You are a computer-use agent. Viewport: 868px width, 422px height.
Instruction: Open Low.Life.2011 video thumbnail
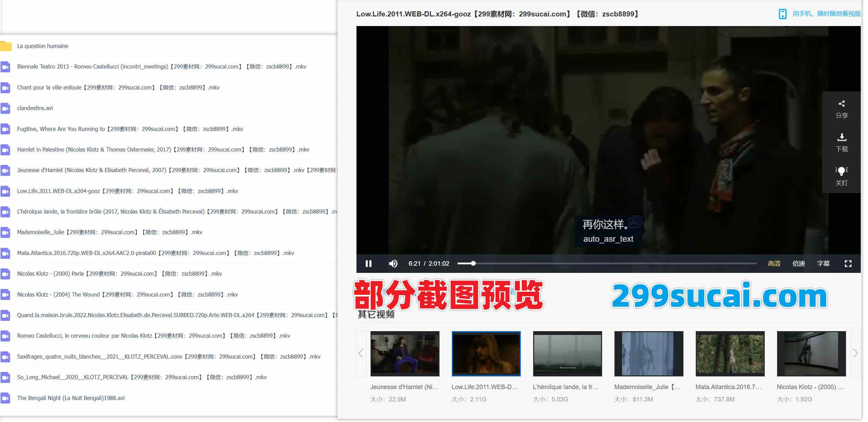click(x=486, y=353)
